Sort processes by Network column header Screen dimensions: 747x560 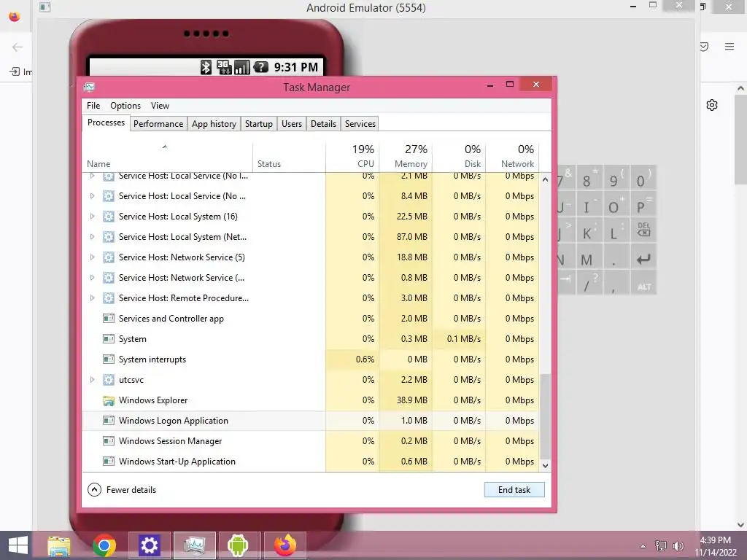pos(512,157)
